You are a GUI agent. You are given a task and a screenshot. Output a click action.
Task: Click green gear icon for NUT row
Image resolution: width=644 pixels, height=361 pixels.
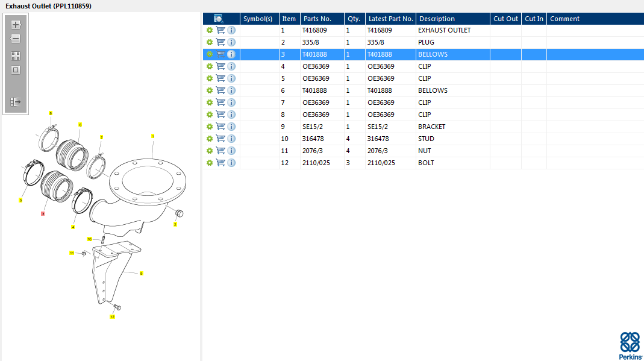coord(209,151)
